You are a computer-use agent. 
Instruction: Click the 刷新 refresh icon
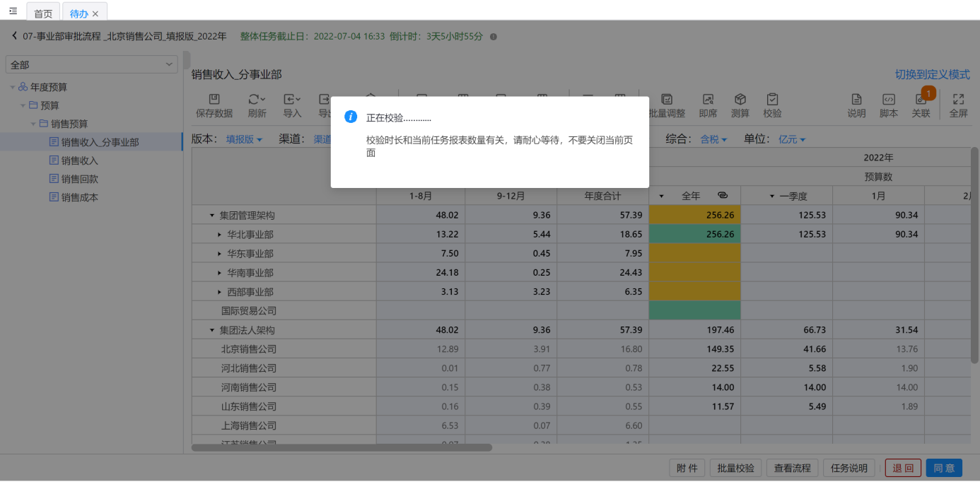tap(257, 100)
